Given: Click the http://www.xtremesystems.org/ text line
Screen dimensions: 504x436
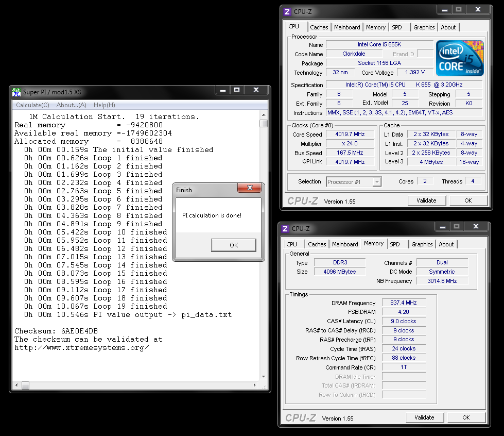Looking at the screenshot, I should point(82,348).
